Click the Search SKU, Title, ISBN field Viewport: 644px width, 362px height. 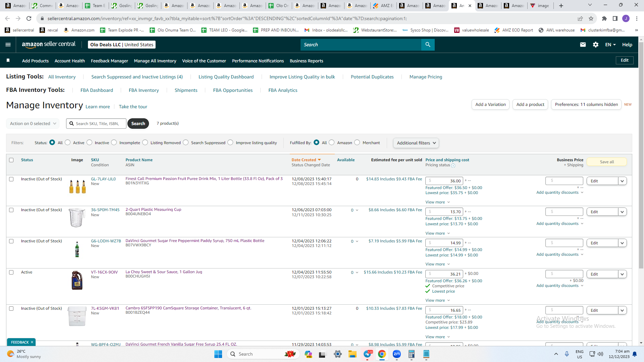pos(96,123)
